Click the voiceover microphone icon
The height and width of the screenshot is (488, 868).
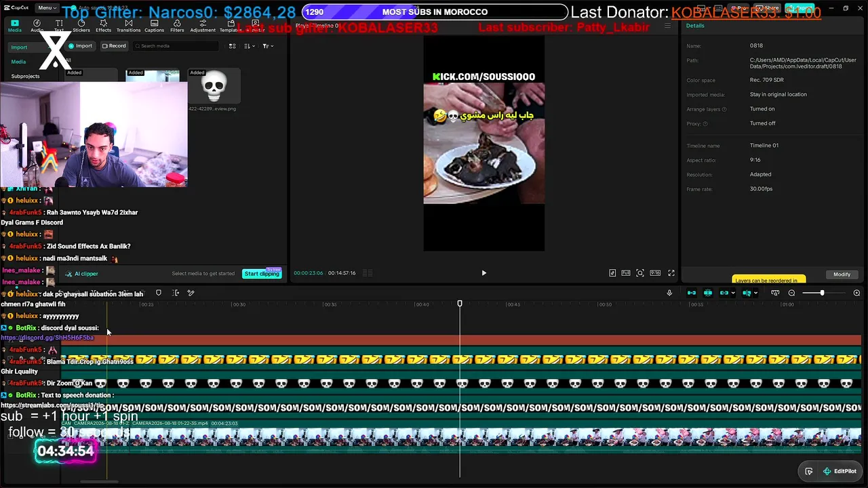coord(669,293)
